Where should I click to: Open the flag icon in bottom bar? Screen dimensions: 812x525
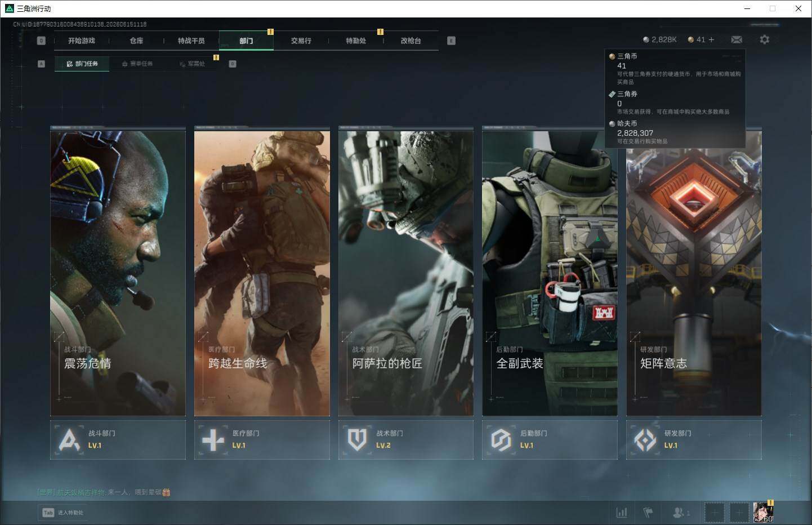click(x=648, y=513)
